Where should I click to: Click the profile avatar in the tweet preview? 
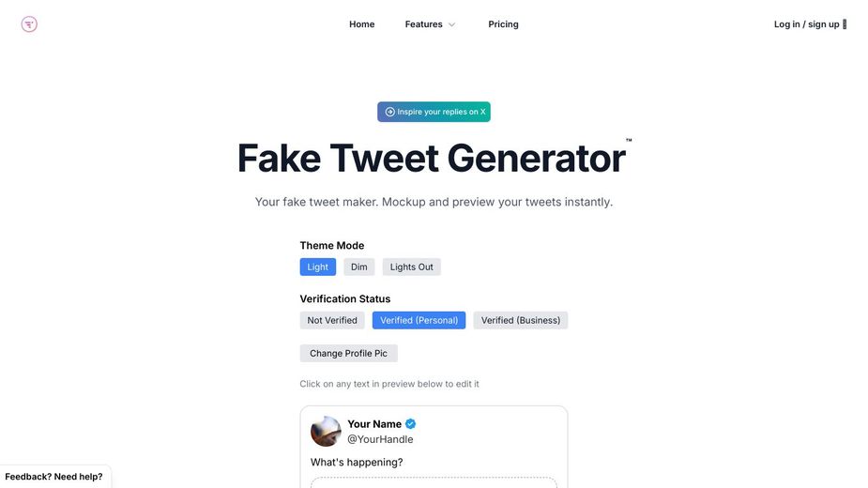point(326,432)
